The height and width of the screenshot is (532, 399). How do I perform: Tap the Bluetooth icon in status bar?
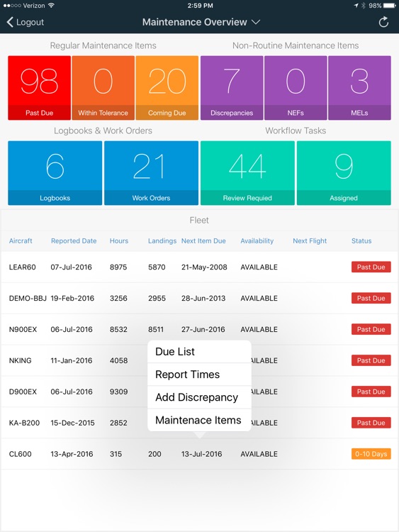tap(364, 6)
